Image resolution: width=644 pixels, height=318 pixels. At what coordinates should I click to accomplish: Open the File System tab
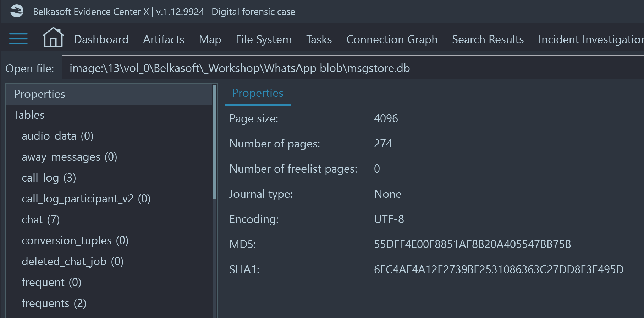[x=264, y=39]
